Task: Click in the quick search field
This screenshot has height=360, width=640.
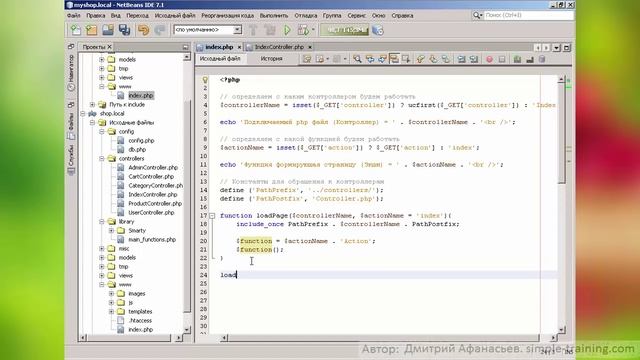Action: click(528, 16)
